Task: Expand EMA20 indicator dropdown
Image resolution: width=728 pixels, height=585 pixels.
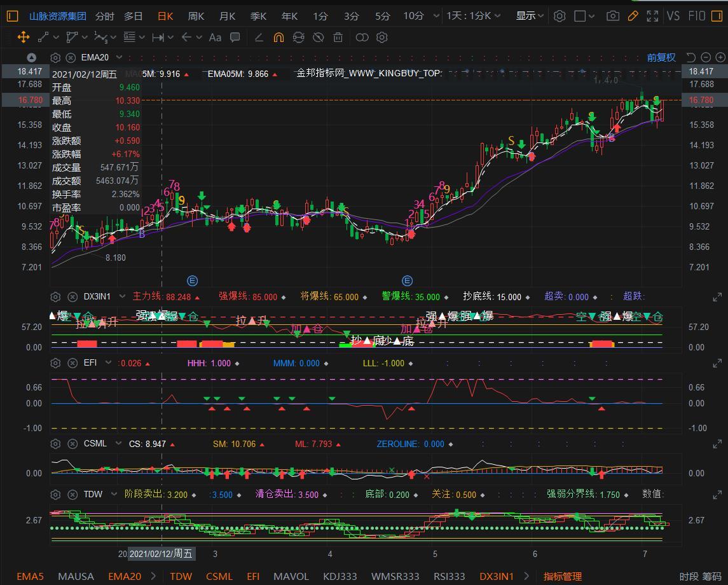Action: click(x=120, y=57)
